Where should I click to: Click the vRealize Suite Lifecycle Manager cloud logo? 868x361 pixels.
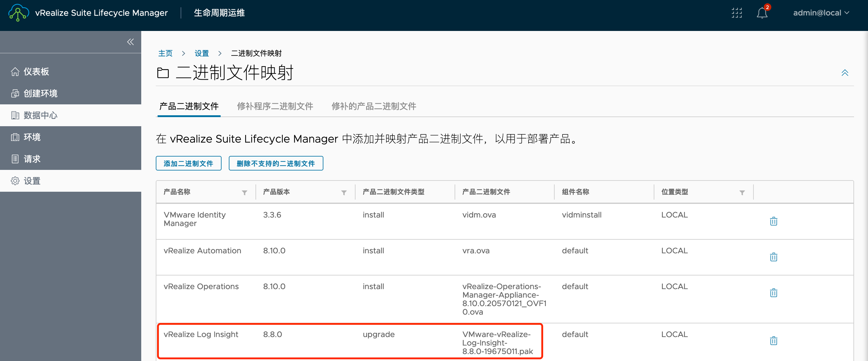pos(18,13)
